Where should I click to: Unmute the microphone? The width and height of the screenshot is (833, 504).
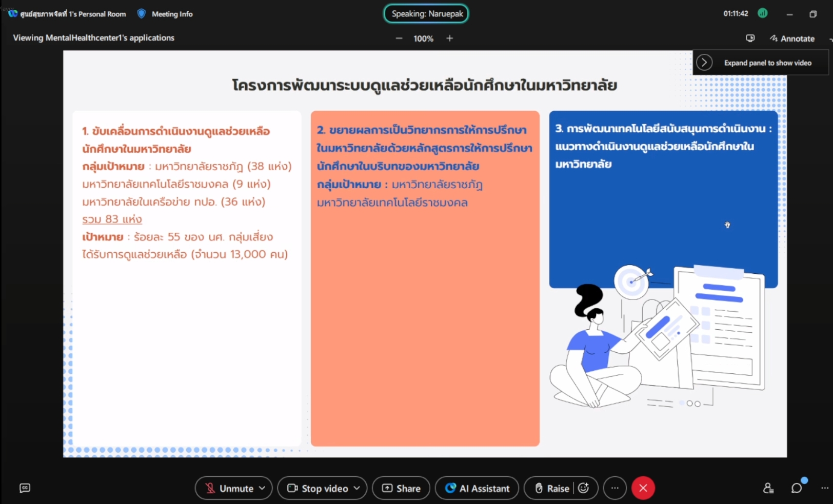tap(230, 488)
